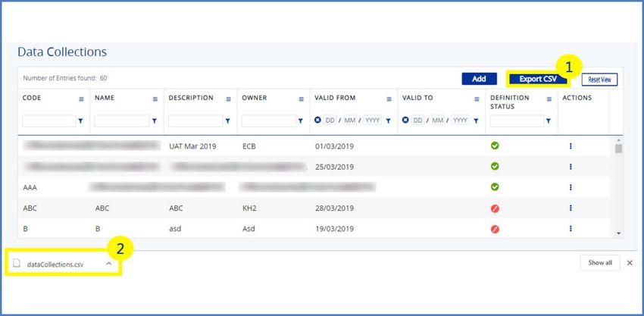Click red status icon in asd row
The height and width of the screenshot is (316, 644).
[495, 229]
